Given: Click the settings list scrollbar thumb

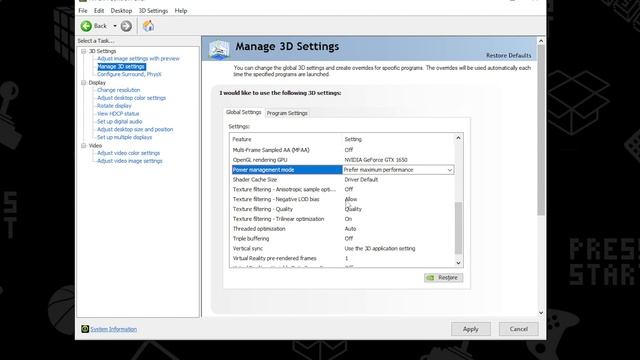Looking at the screenshot, I should click(458, 228).
